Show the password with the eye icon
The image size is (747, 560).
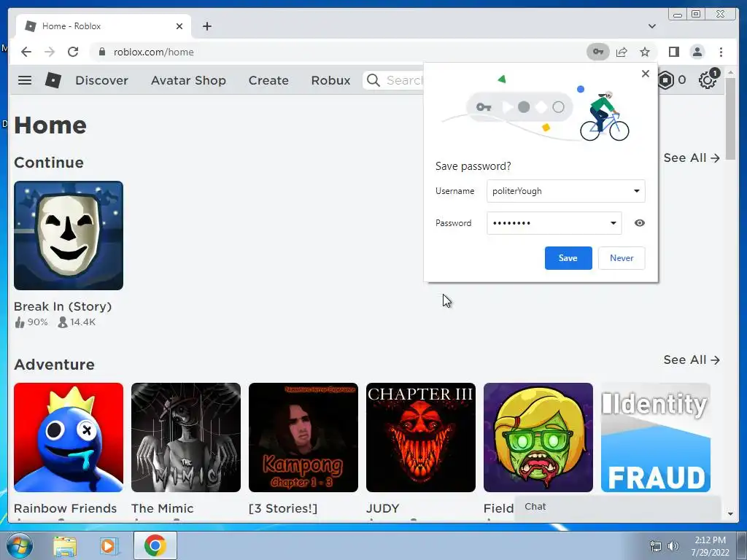(x=640, y=223)
